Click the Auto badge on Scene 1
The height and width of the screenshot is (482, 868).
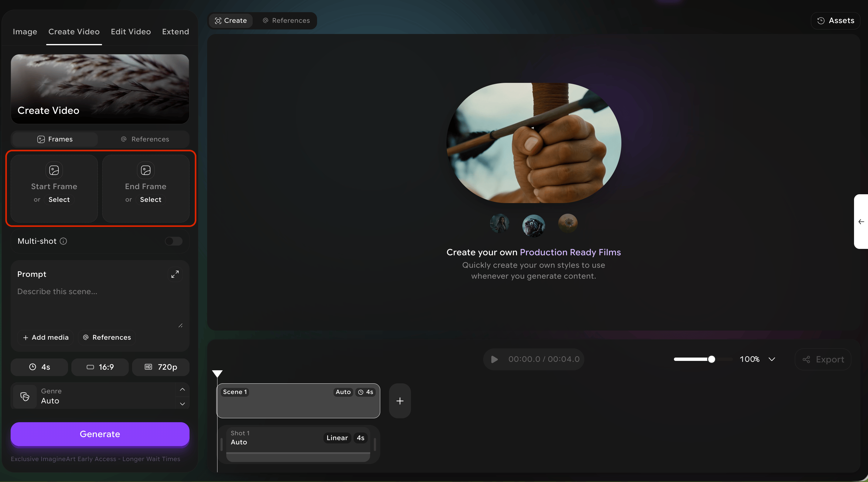coord(343,392)
